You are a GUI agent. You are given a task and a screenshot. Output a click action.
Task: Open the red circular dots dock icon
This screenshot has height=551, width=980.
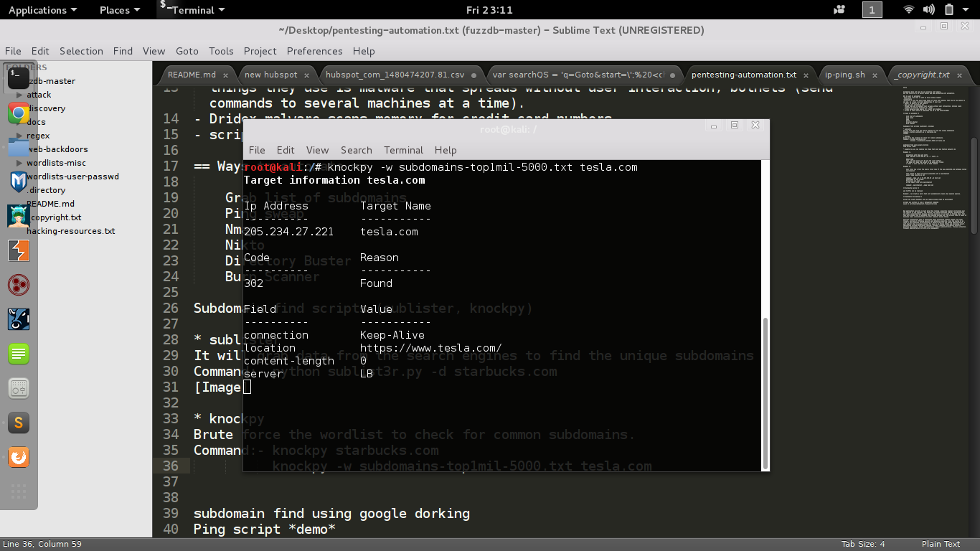[x=19, y=285]
